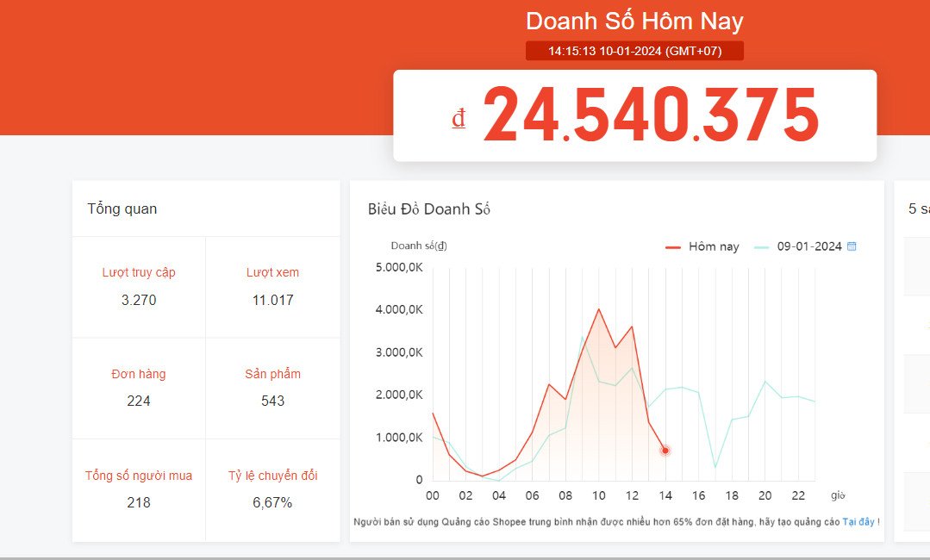Open the calendar icon beside 09-01-2024
930x560 pixels.
(852, 246)
